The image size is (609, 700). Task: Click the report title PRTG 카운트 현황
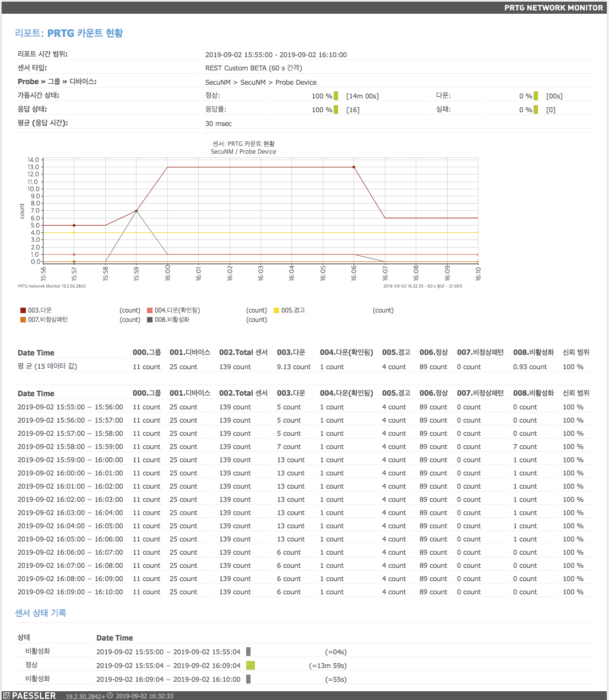click(x=85, y=33)
